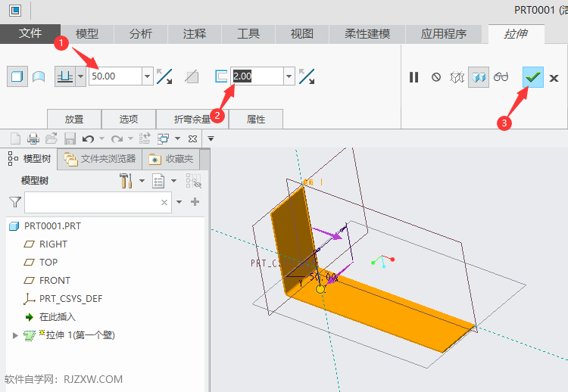Pause the extrude tool
The height and width of the screenshot is (392, 568).
point(414,76)
